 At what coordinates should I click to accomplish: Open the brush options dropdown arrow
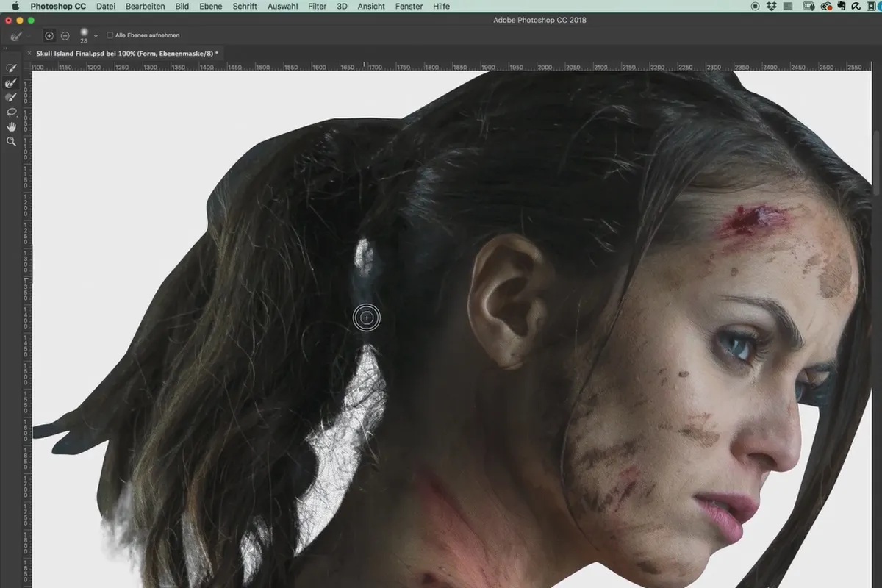(96, 35)
